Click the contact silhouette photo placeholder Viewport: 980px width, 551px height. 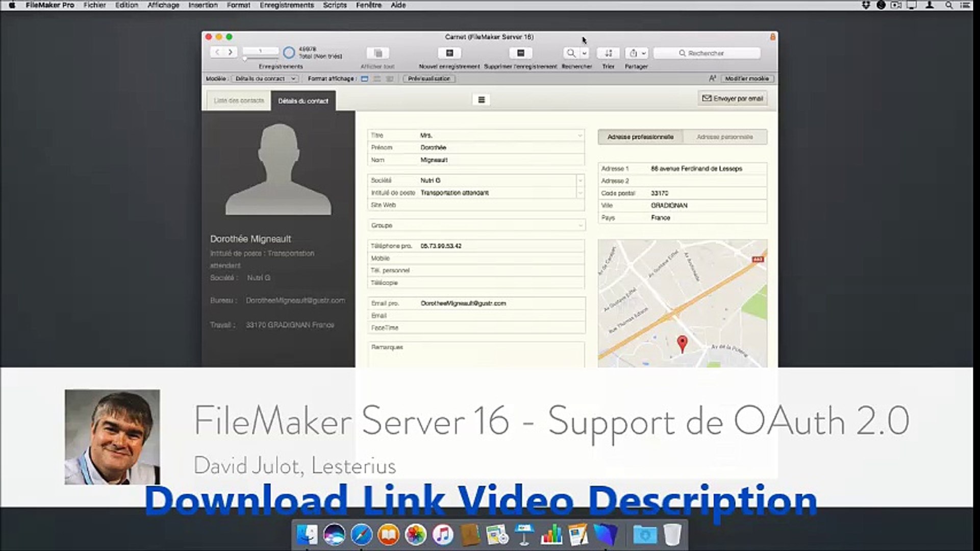coord(279,169)
